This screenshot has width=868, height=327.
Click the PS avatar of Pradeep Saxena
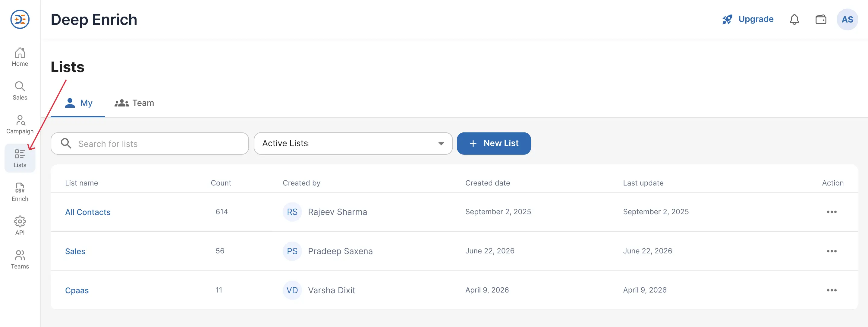[x=292, y=251]
